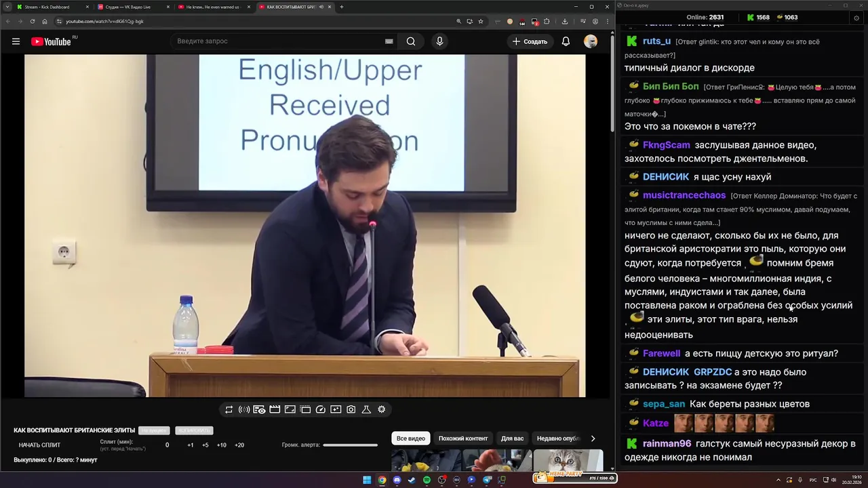868x488 pixels.
Task: Click the aspect-ratio frame icon in player toolbar
Action: click(290, 409)
